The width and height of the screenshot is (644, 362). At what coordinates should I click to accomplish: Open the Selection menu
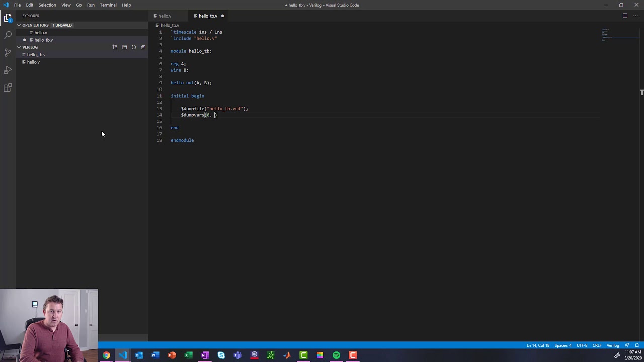(x=47, y=5)
